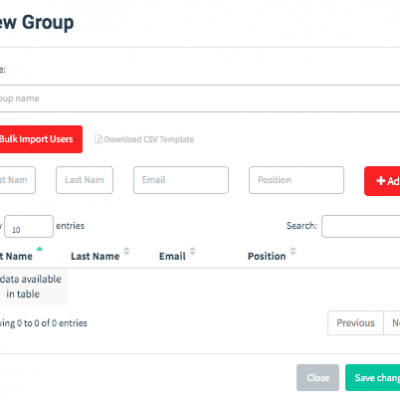400x400 pixels.
Task: Click the Position input field
Action: tap(296, 180)
